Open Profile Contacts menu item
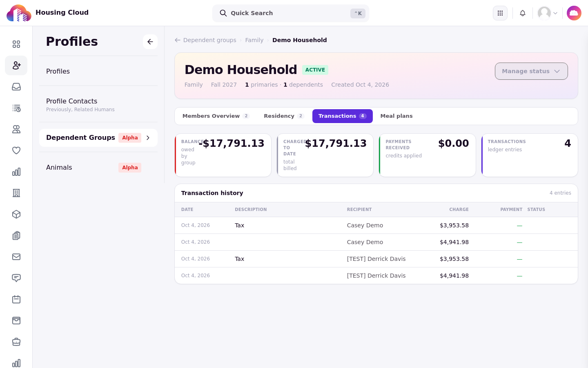This screenshot has width=588, height=368. point(98,104)
